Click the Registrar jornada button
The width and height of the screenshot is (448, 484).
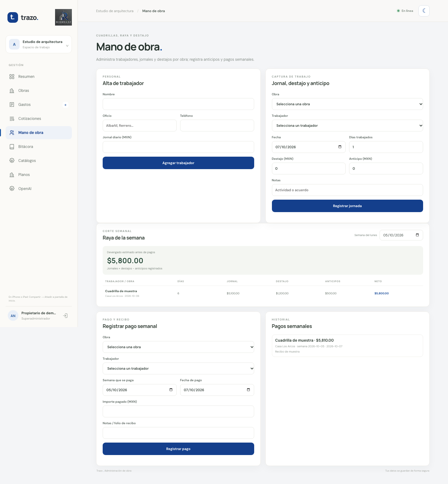pos(347,206)
